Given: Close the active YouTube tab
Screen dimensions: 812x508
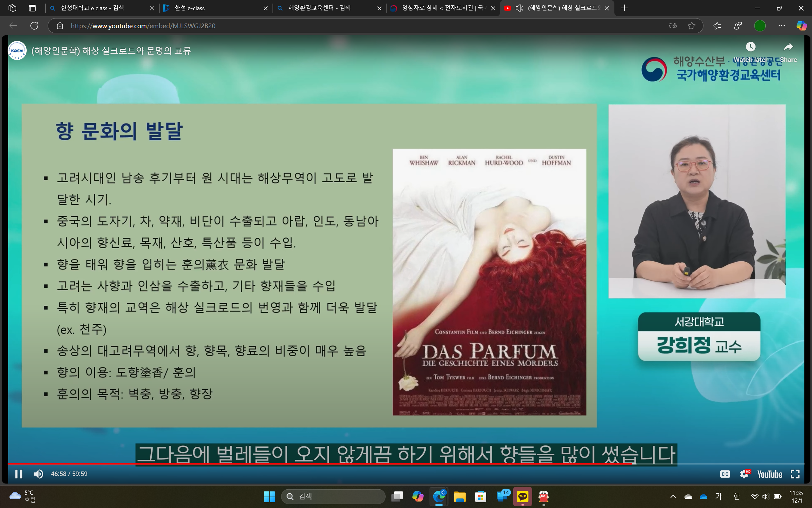Looking at the screenshot, I should point(607,8).
